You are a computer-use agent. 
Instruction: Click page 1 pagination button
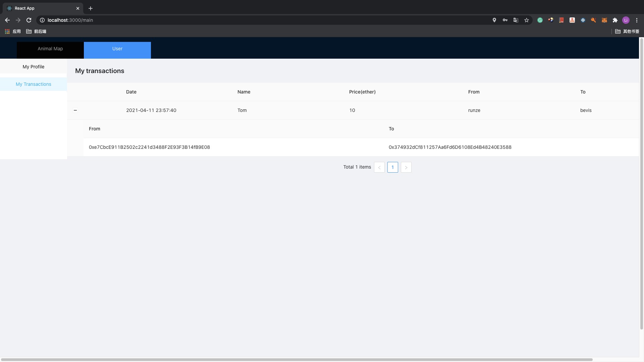[392, 167]
